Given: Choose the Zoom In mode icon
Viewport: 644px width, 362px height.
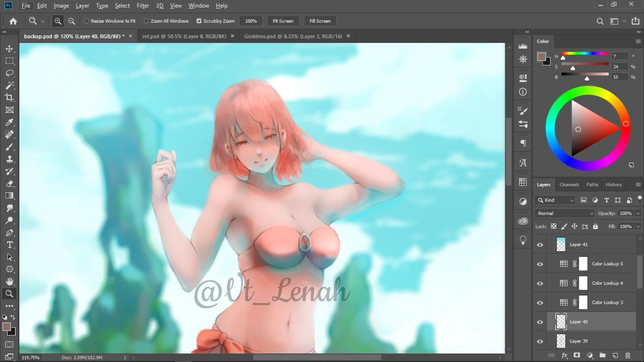Looking at the screenshot, I should pos(57,21).
